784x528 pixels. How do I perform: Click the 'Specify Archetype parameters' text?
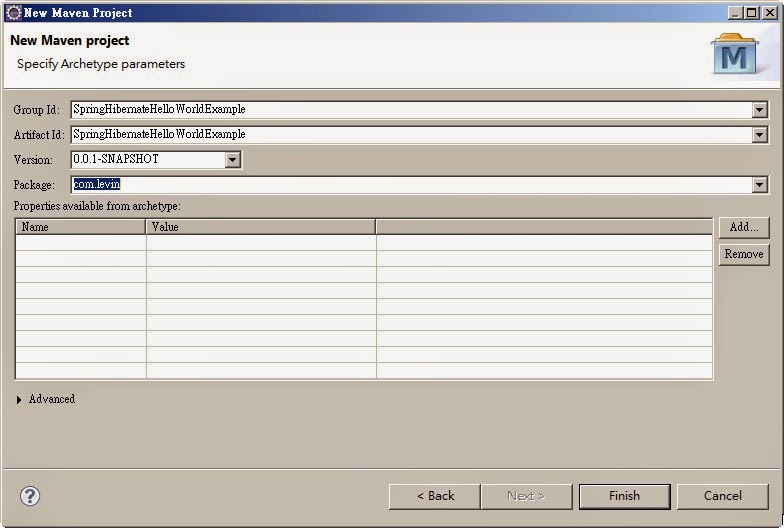(x=101, y=64)
